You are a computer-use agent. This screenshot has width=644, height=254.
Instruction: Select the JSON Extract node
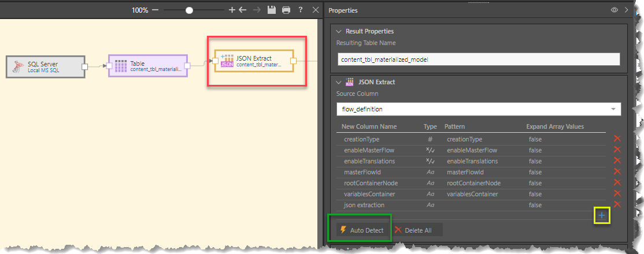[254, 61]
